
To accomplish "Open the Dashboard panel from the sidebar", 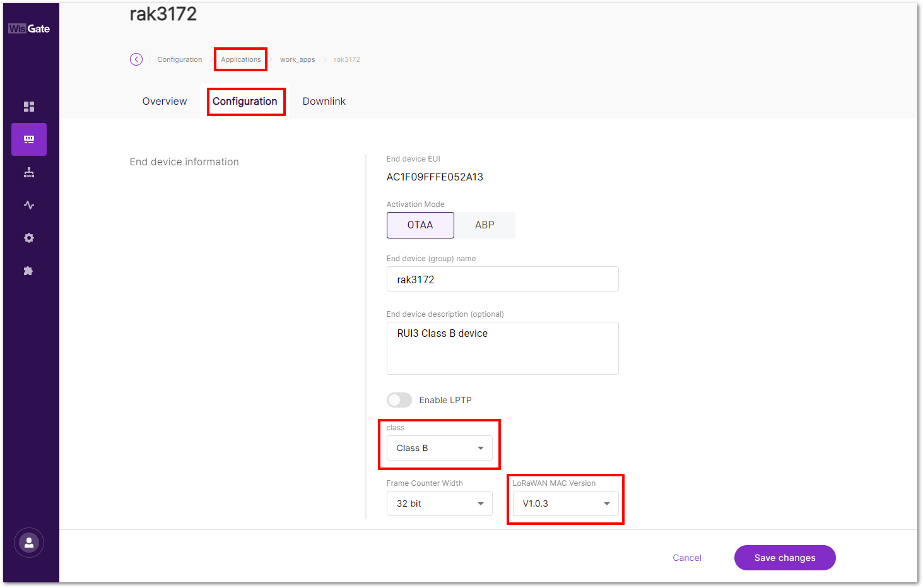I will coord(28,106).
